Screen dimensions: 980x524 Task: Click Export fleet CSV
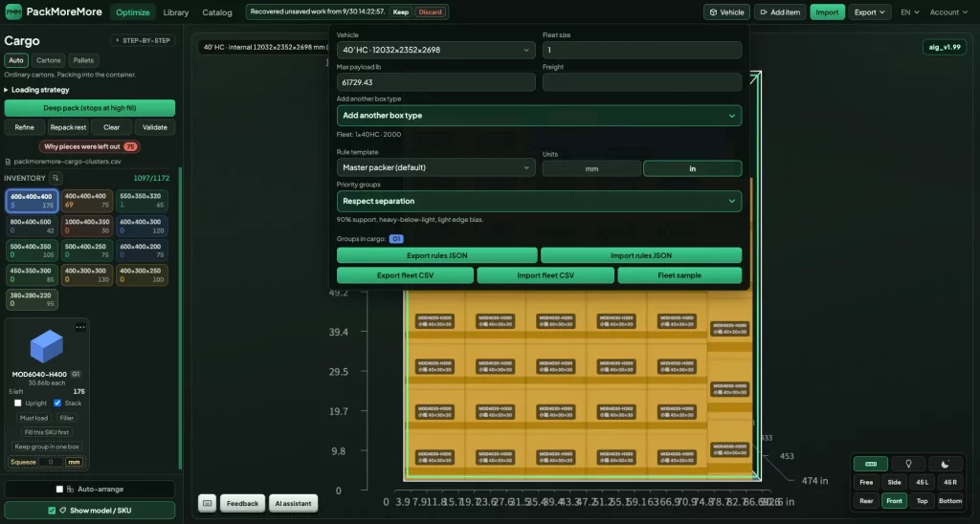pos(405,275)
